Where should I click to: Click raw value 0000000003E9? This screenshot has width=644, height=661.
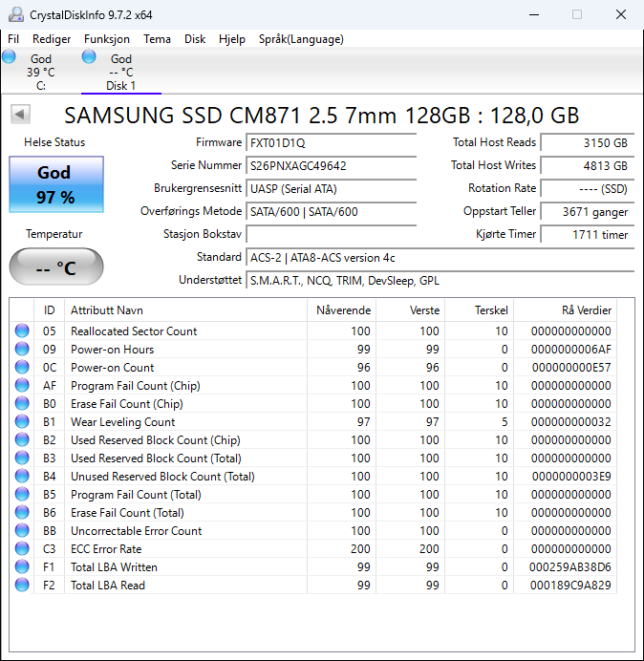tap(571, 477)
